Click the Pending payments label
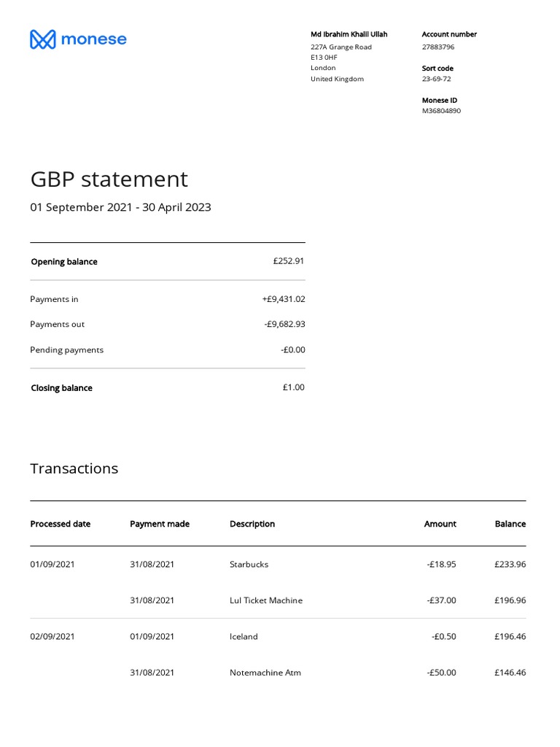The image size is (560, 747). point(66,350)
